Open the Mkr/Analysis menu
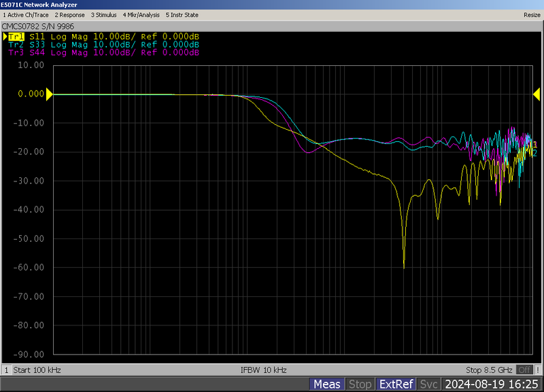 (x=141, y=14)
